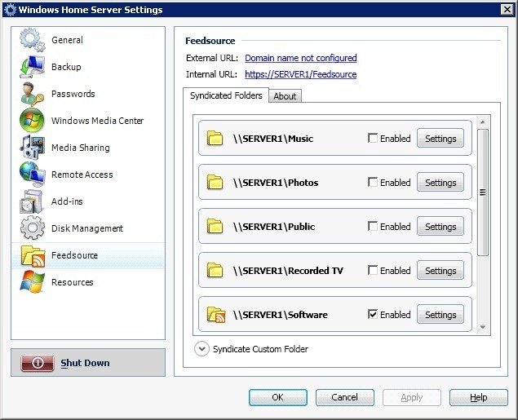Open the https://SERVER1/Feedsource internal link
Viewport: 518px width, 420px height.
pyautogui.click(x=301, y=74)
